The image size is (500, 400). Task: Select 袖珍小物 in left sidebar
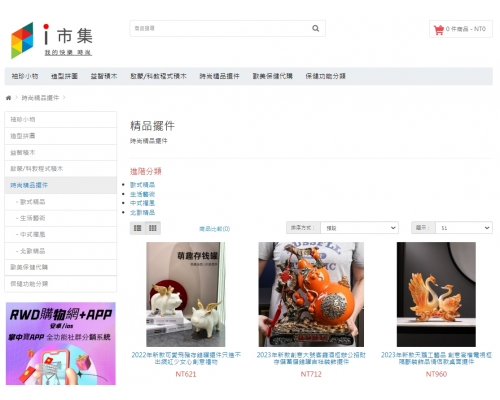click(61, 119)
